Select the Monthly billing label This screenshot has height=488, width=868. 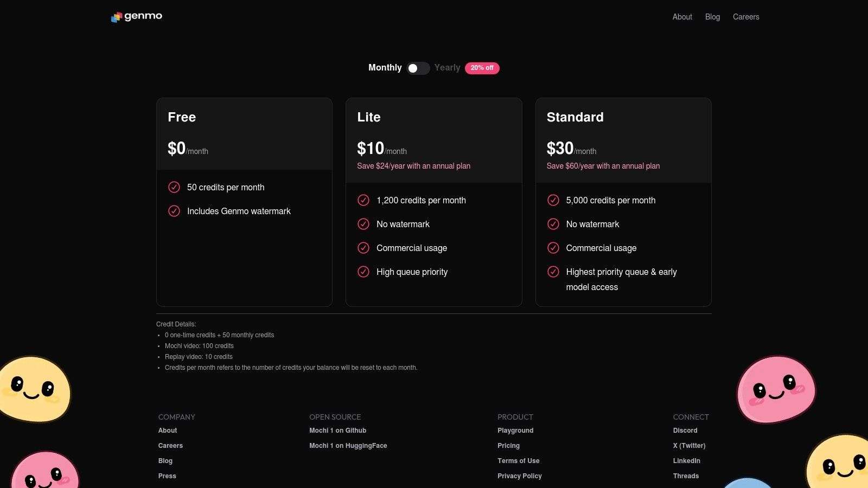(x=385, y=68)
